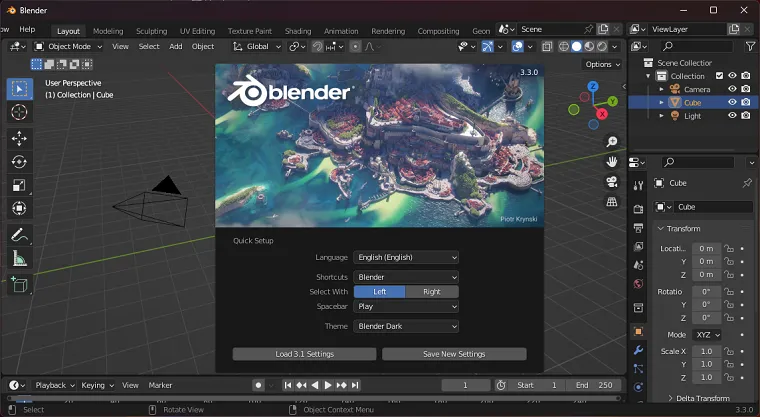Open the viewport Options dropdown
This screenshot has height=417, width=760.
coord(602,64)
